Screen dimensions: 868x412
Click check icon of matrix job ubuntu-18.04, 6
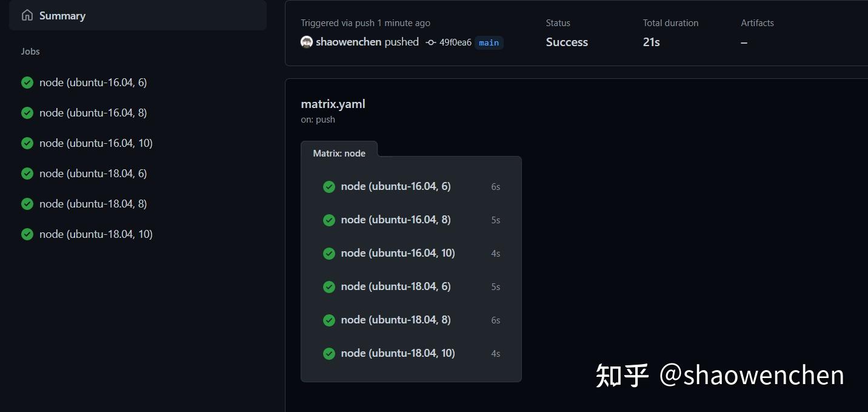pos(329,287)
